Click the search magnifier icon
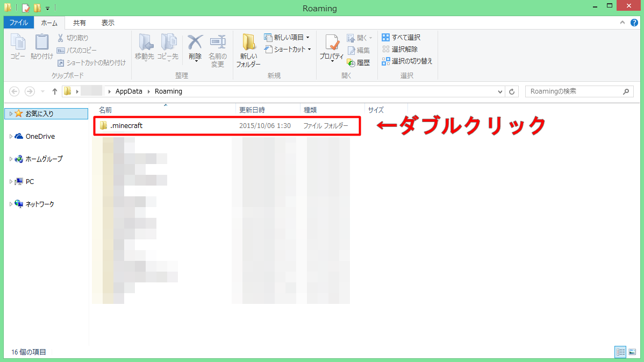Image resolution: width=644 pixels, height=362 pixels. click(626, 91)
